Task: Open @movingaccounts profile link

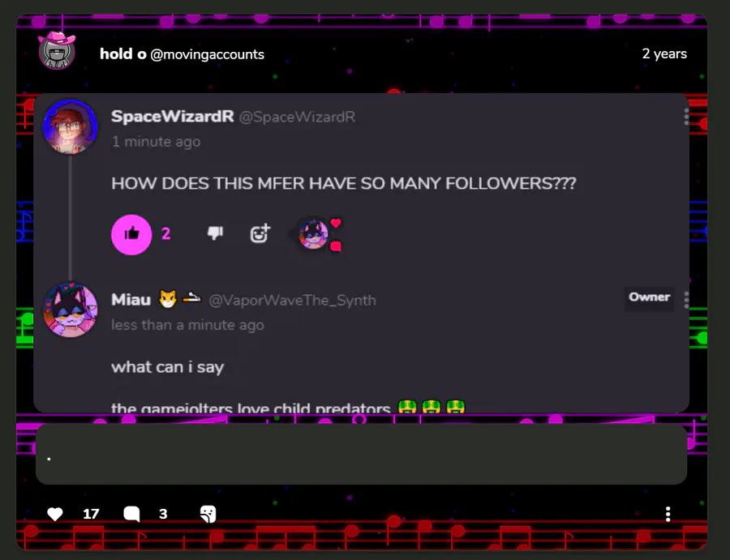Action: pyautogui.click(x=207, y=54)
